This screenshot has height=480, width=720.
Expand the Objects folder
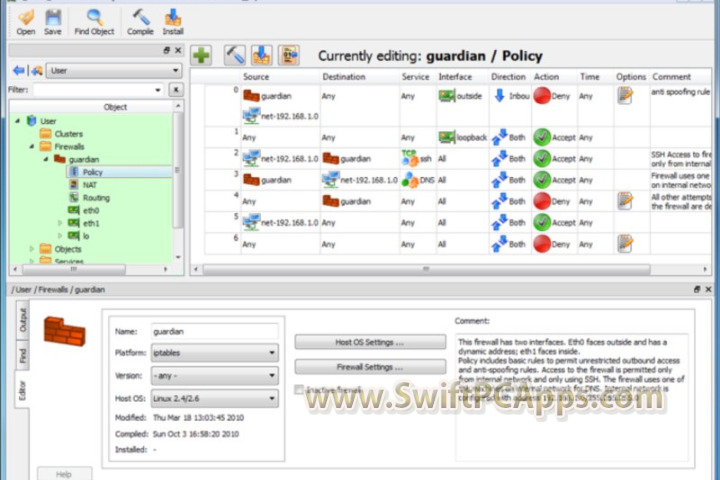32,249
